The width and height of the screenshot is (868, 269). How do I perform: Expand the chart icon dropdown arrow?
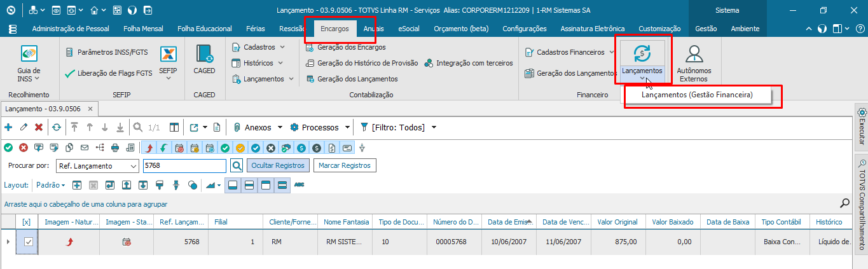point(219,185)
